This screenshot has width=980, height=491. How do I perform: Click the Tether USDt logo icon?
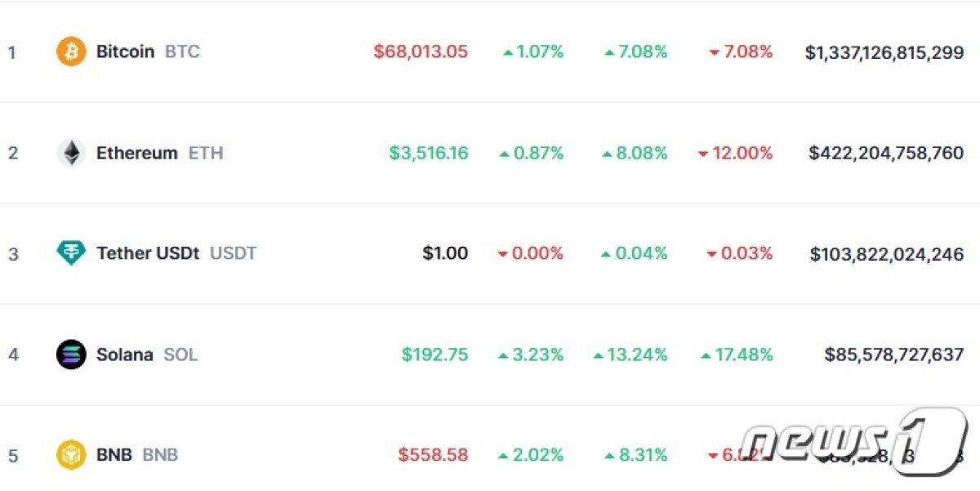coord(71,253)
